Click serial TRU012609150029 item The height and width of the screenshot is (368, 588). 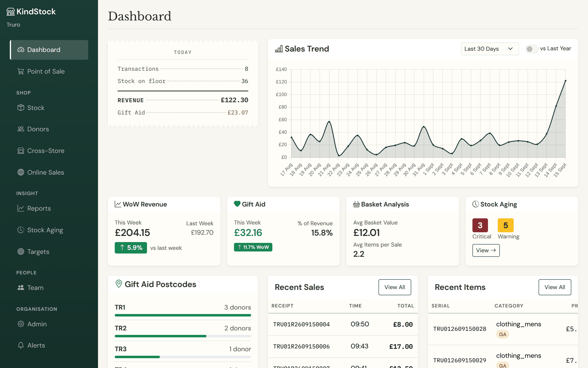(x=460, y=360)
